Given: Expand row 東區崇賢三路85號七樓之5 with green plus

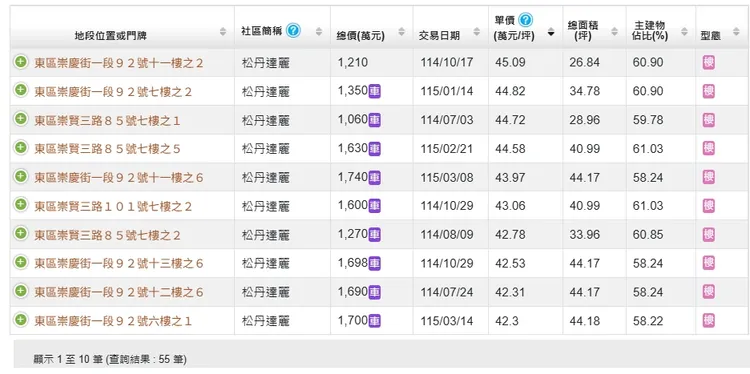Looking at the screenshot, I should (21, 148).
